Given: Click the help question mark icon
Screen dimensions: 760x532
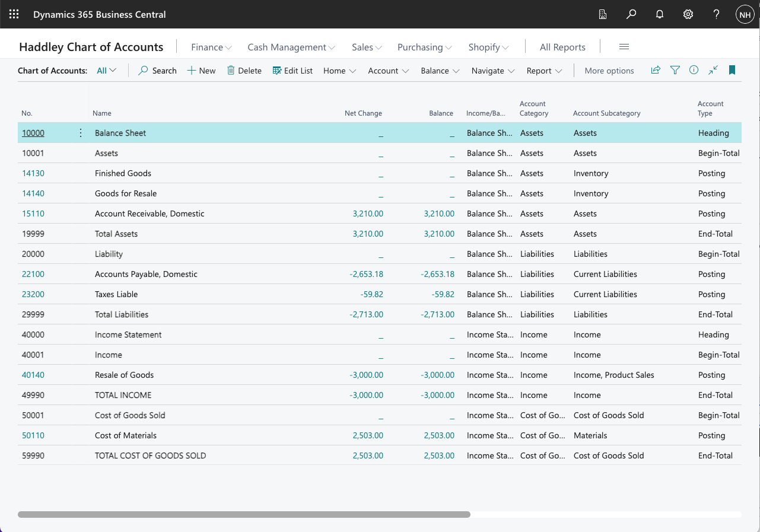Looking at the screenshot, I should (717, 14).
